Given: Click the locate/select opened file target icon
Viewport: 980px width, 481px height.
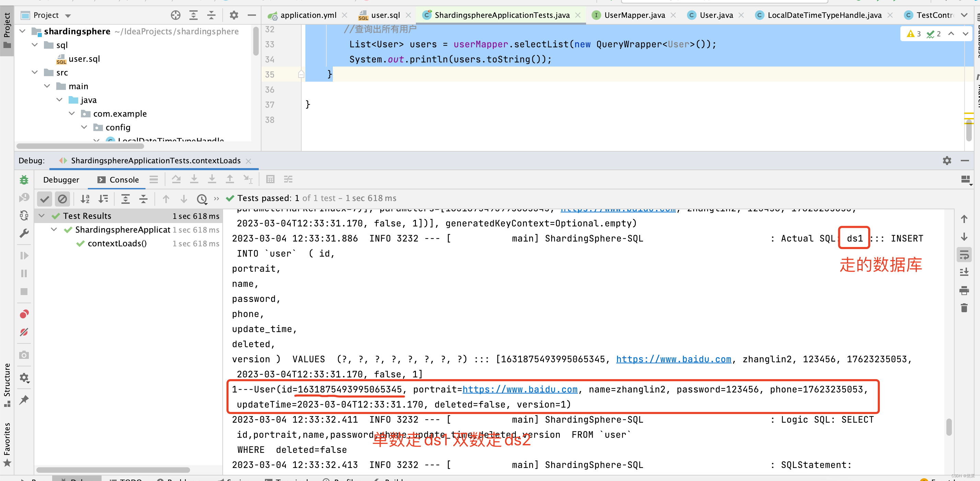Looking at the screenshot, I should 175,15.
